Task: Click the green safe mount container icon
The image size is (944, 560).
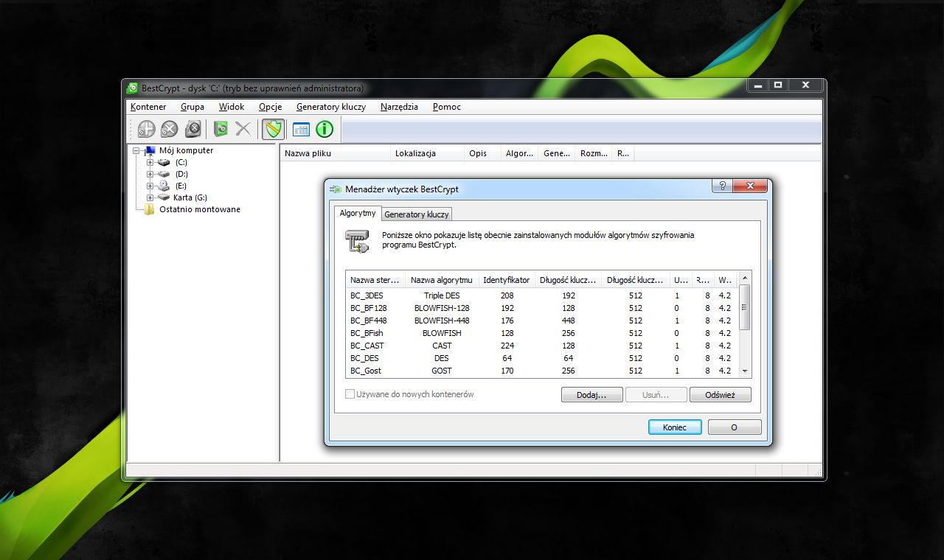Action: pyautogui.click(x=221, y=129)
